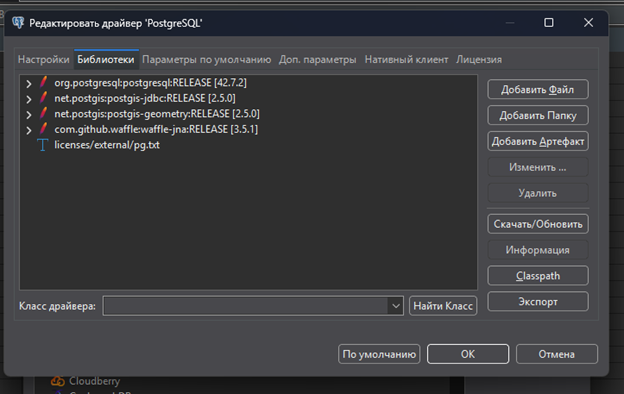The image size is (624, 394).
Task: Select the licenses/external/pg.txt row text
Action: point(107,144)
